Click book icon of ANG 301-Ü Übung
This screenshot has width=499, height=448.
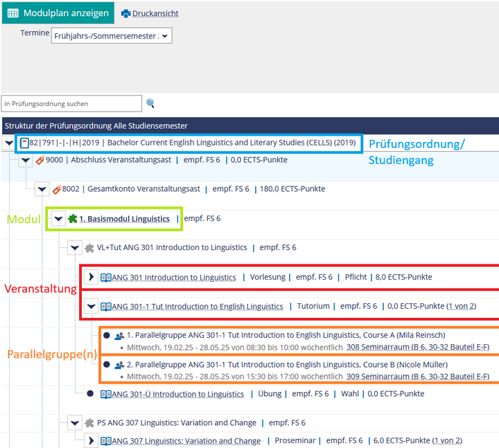click(106, 394)
